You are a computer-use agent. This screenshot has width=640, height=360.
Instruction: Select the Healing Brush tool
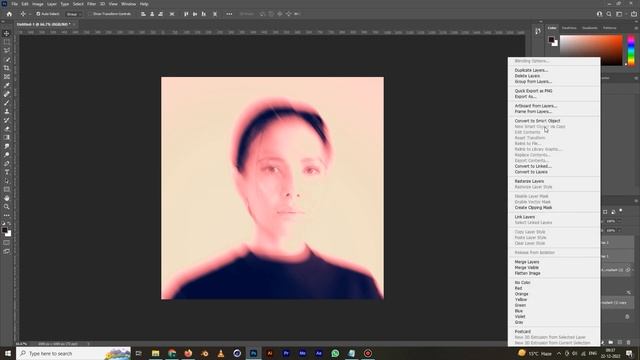[x=7, y=94]
